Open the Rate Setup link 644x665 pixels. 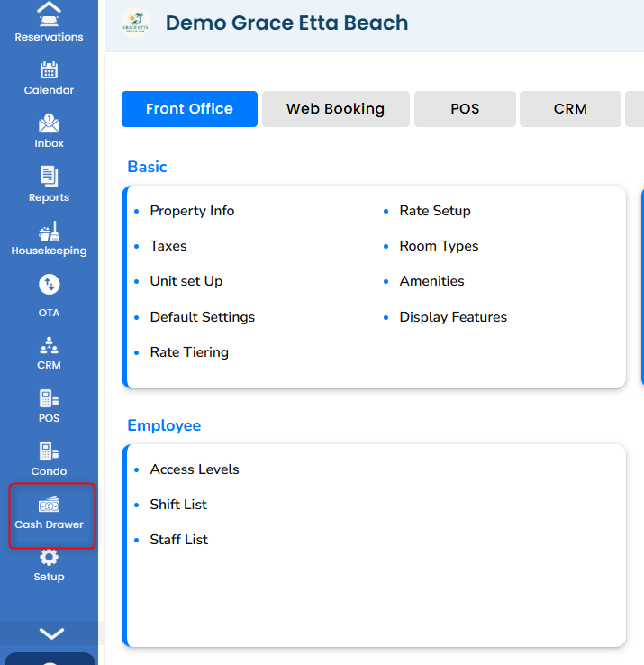coord(434,211)
